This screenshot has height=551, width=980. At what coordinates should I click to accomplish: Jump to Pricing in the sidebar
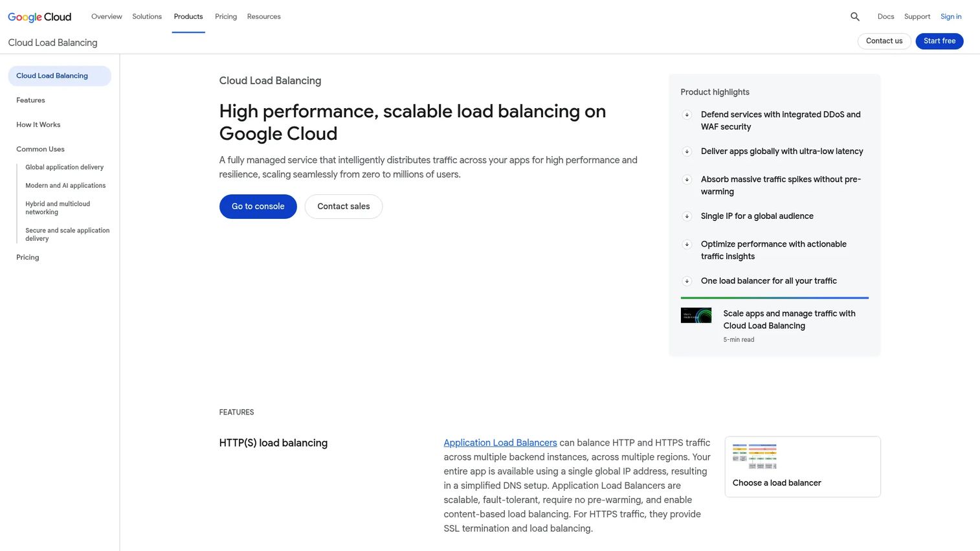(x=28, y=258)
